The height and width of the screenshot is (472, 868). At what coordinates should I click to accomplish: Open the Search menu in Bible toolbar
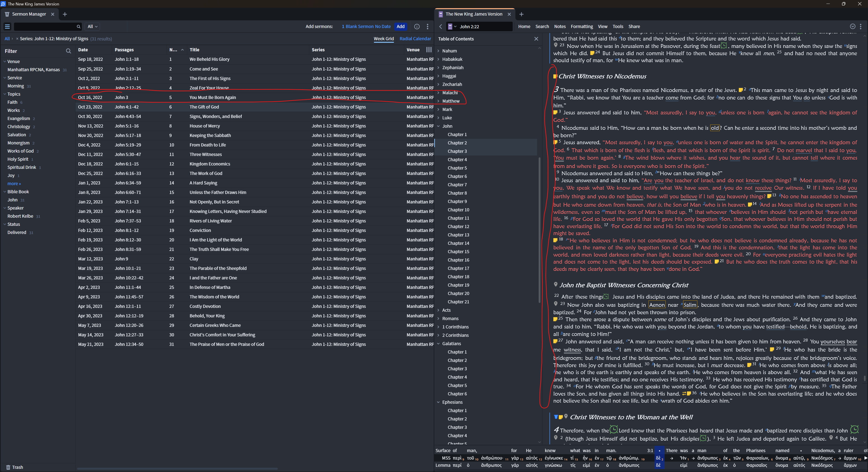[x=542, y=27]
